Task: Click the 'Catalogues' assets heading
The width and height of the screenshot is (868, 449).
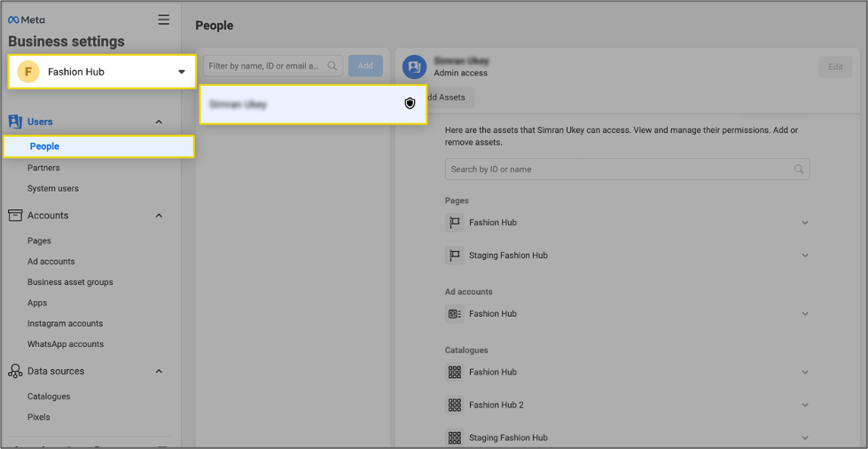Action: (x=466, y=351)
